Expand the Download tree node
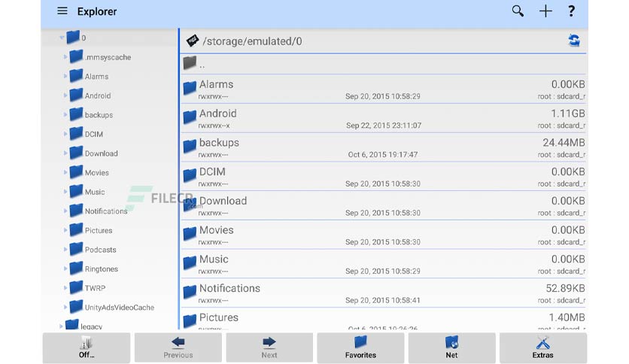The image size is (629, 364). tap(65, 153)
